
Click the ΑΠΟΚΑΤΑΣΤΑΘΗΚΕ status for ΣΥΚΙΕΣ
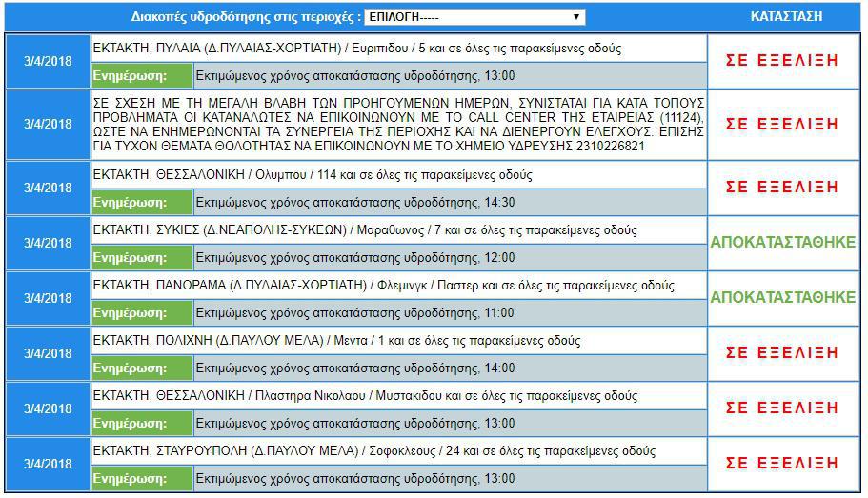point(783,243)
